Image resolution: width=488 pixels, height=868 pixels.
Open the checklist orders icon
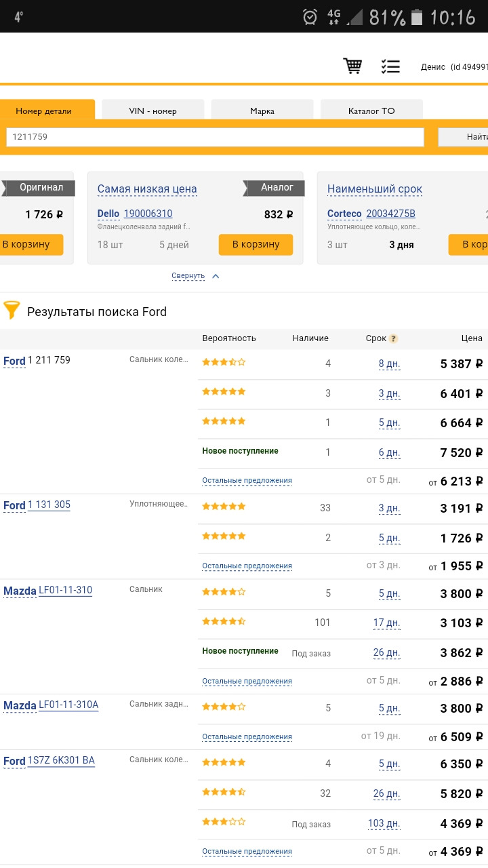point(390,66)
